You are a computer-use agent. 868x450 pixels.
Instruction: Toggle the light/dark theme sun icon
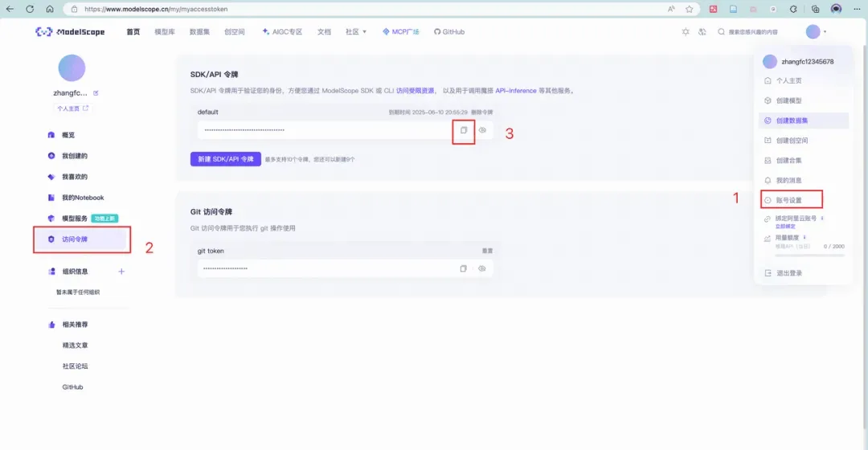(686, 32)
